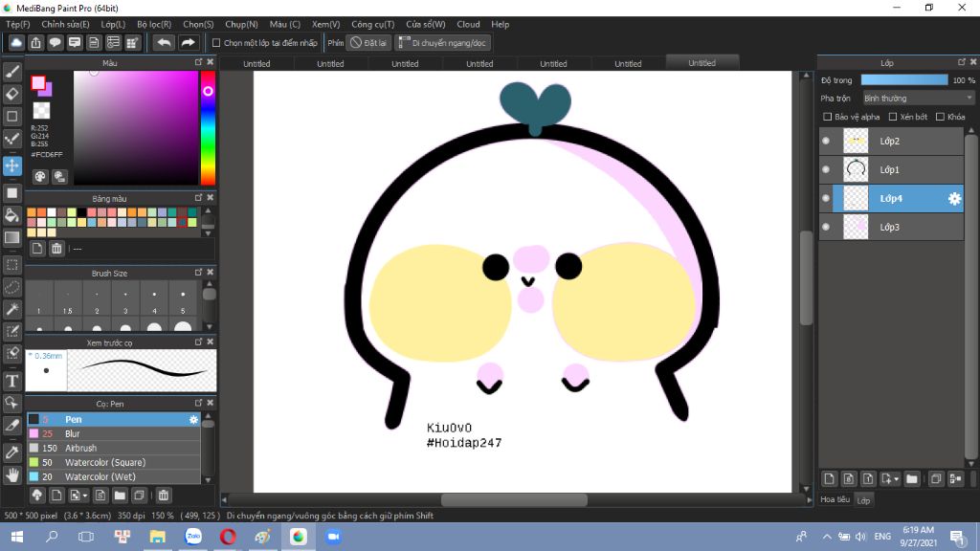Hide the Lớp3 layer
980x551 pixels.
tap(826, 228)
